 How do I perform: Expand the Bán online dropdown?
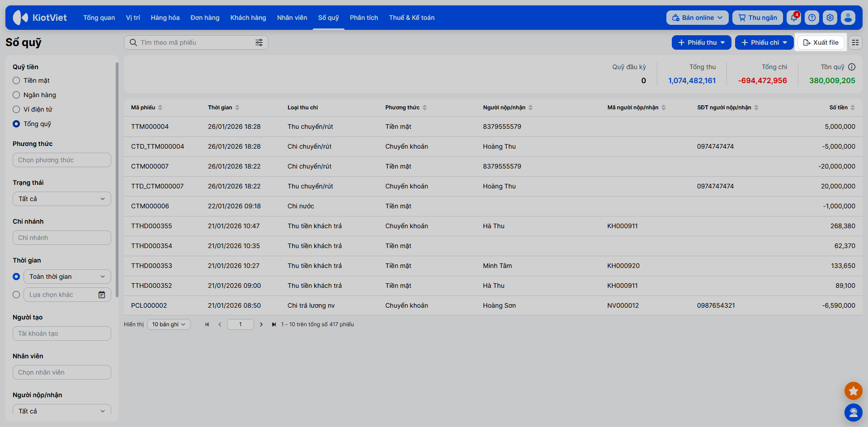coord(697,18)
